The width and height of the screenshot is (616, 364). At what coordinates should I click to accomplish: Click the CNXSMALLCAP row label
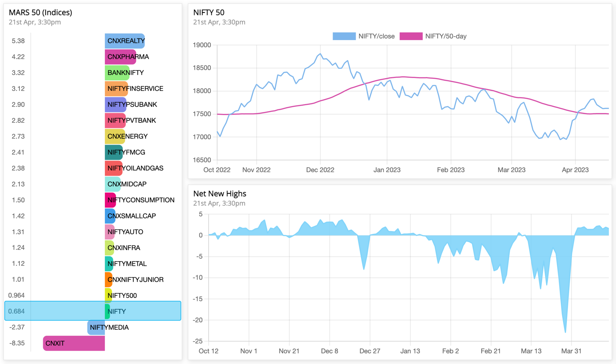(132, 216)
